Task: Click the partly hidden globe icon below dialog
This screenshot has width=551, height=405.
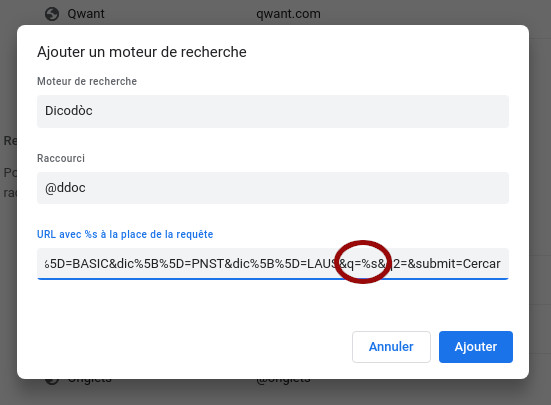Action: coord(52,381)
